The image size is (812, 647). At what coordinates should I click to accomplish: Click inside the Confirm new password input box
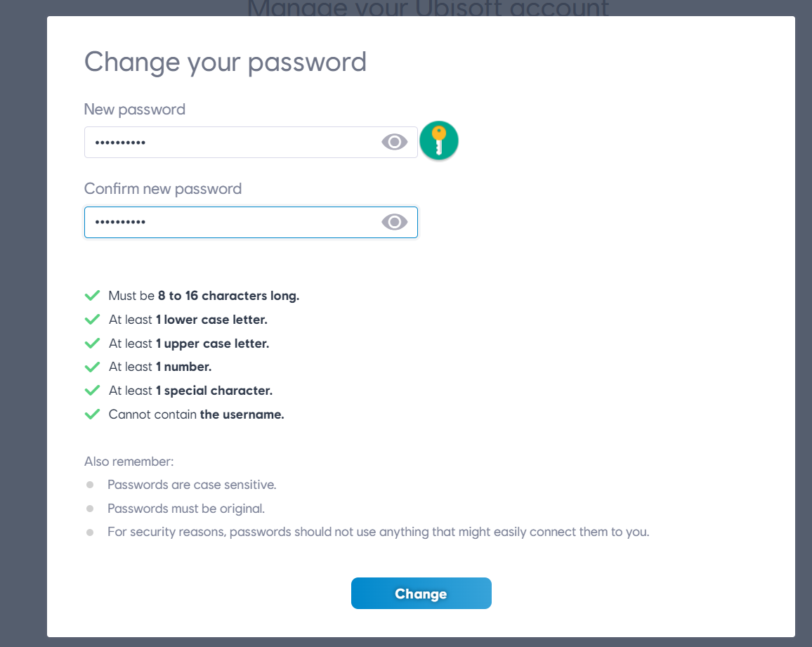tap(211, 222)
